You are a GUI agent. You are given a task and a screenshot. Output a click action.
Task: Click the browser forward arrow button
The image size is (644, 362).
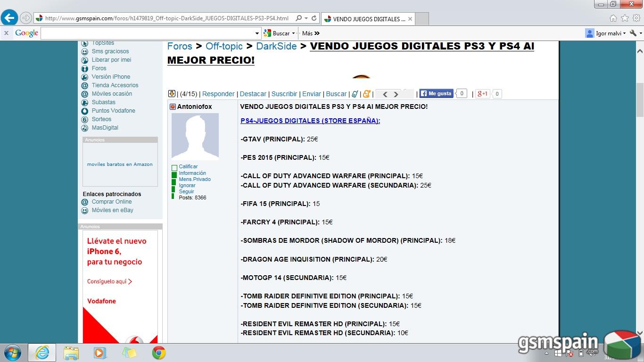[x=26, y=18]
